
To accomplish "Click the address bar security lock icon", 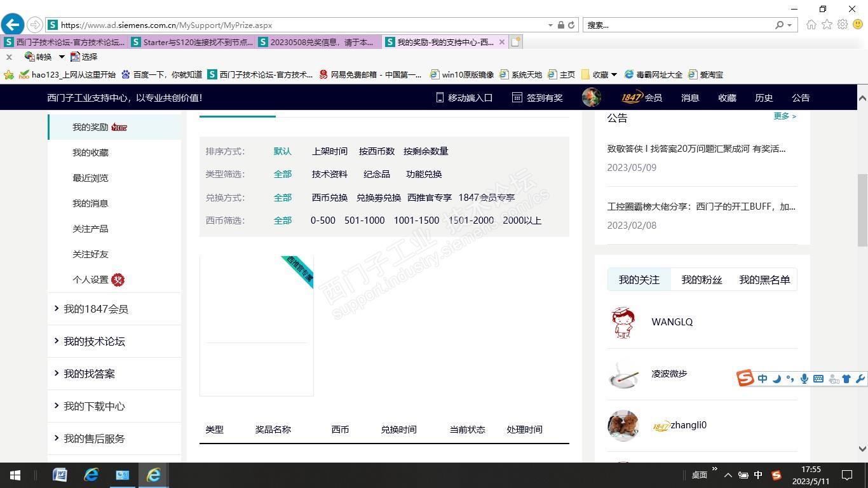I will click(x=561, y=25).
